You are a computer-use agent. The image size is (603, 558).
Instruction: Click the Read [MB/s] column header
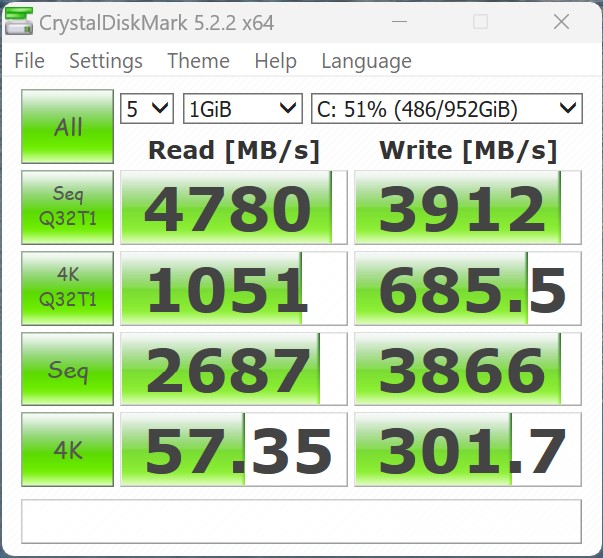click(x=234, y=150)
